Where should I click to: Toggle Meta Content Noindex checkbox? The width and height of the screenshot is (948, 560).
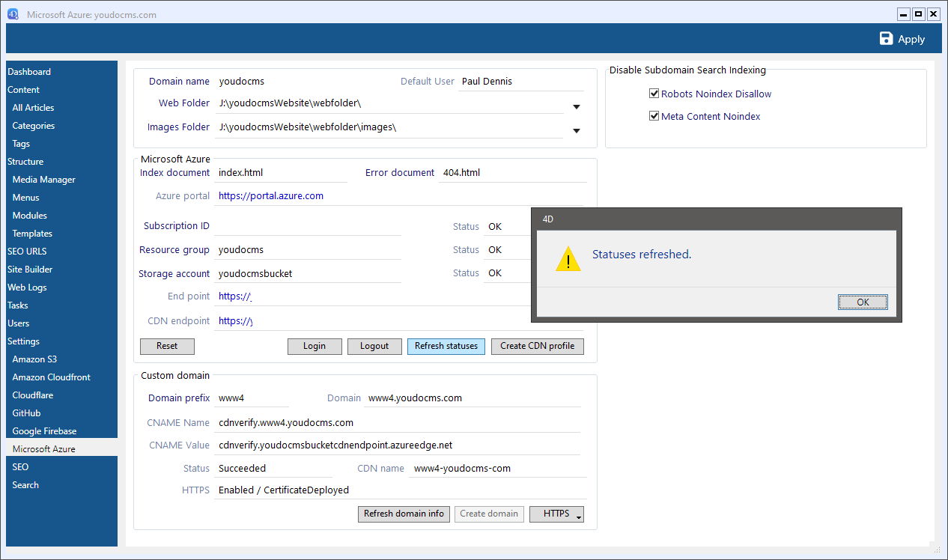[654, 117]
